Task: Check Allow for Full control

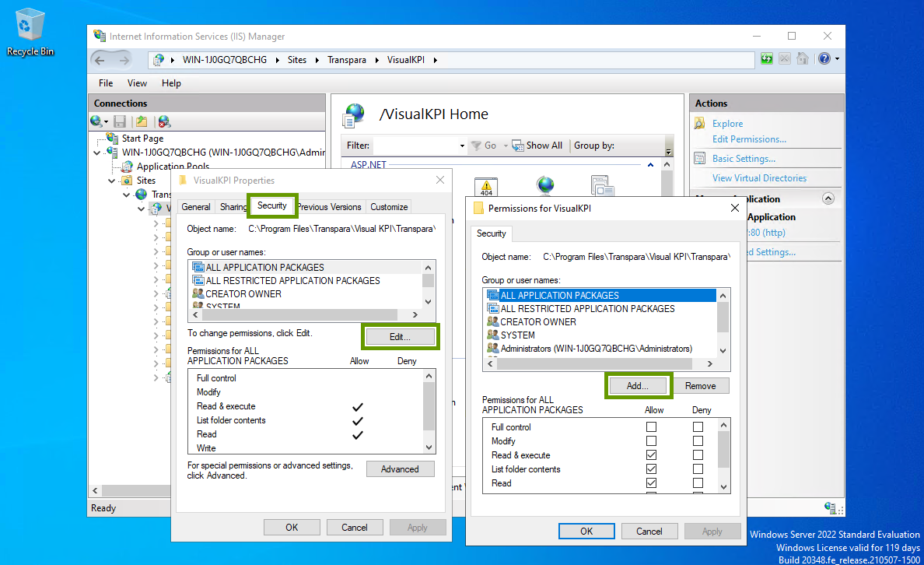Action: click(x=651, y=427)
